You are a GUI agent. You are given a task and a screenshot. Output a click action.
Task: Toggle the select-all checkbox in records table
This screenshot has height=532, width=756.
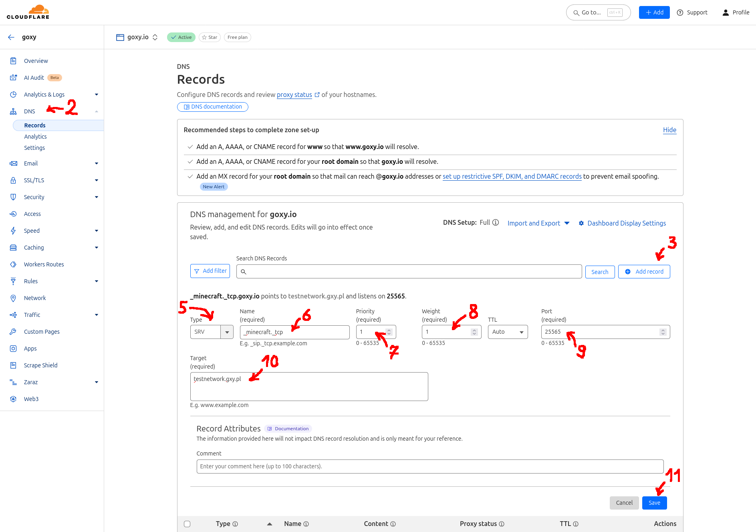point(187,524)
